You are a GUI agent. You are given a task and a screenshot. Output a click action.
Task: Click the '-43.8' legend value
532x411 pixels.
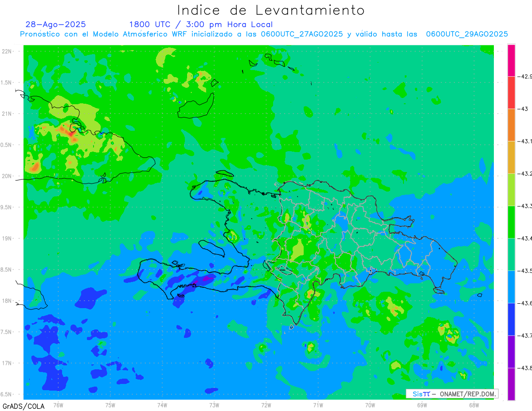coord(525,368)
